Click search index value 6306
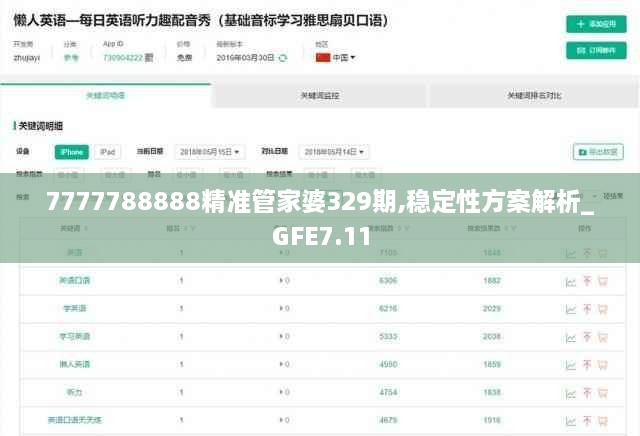This screenshot has width=640, height=436. coord(388,280)
